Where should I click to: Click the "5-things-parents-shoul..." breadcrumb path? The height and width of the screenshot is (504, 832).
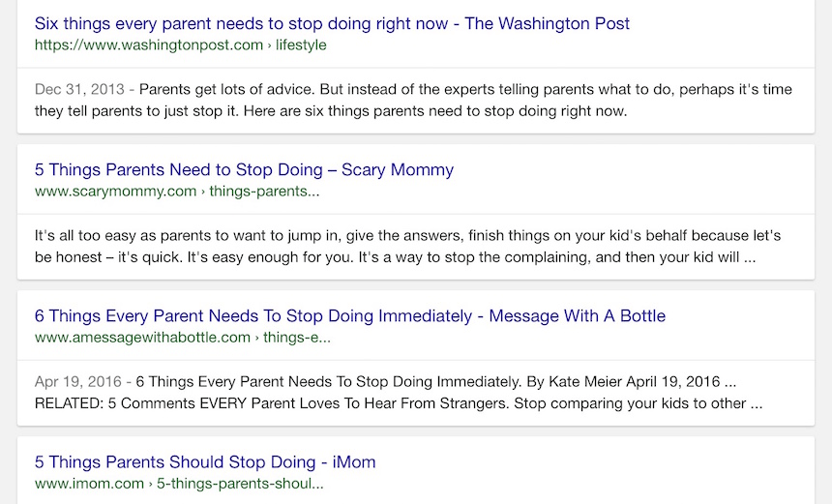[240, 483]
